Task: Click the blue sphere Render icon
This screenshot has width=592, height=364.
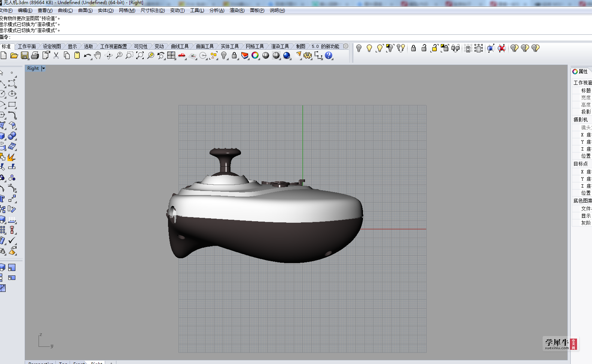Action: pyautogui.click(x=287, y=56)
